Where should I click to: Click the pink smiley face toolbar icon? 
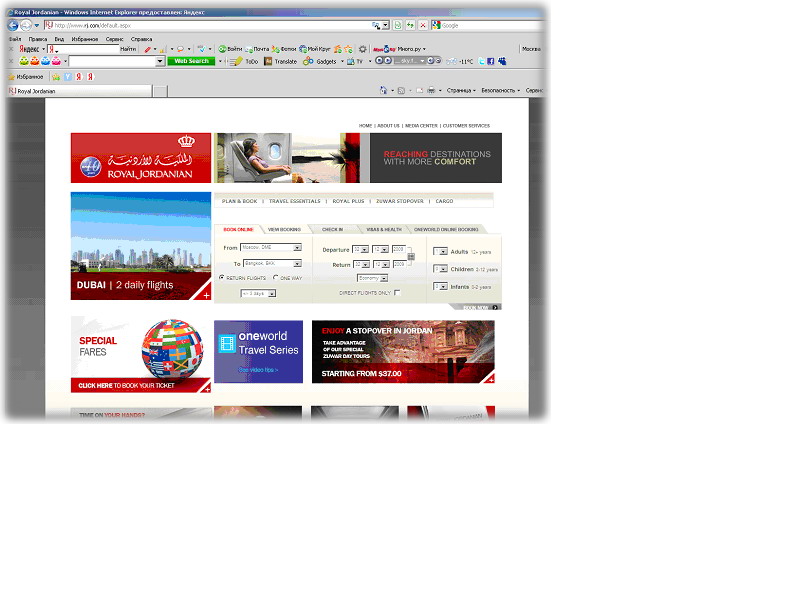tap(56, 61)
